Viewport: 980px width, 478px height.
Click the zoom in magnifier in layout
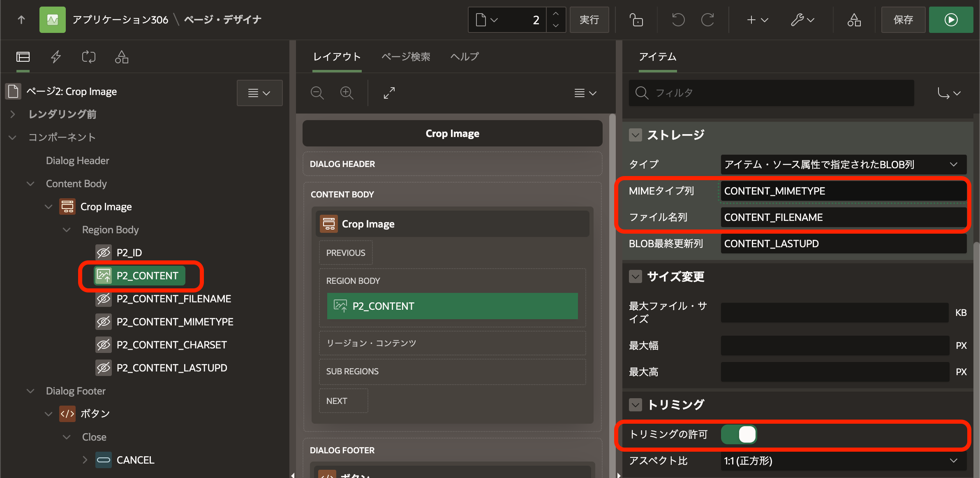coord(347,93)
